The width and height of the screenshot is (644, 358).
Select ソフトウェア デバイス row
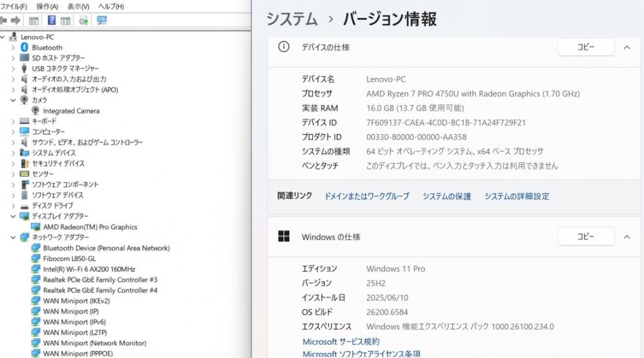click(x=57, y=195)
